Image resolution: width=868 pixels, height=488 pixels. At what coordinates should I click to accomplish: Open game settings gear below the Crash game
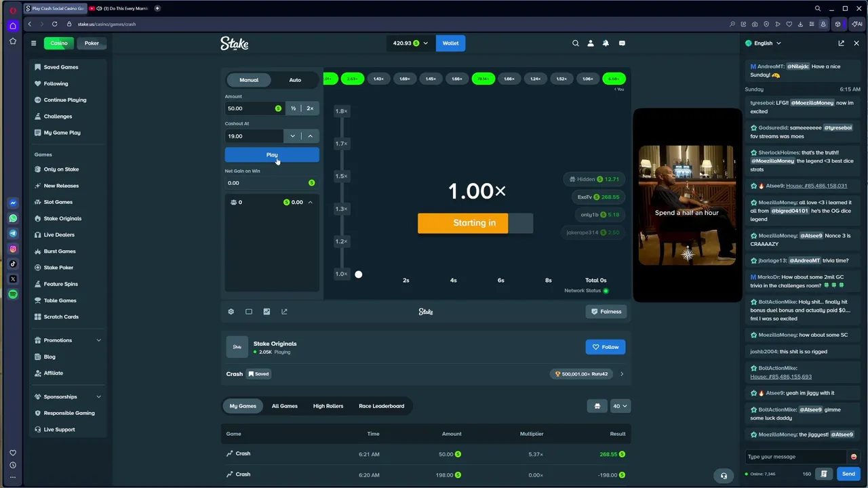click(x=231, y=312)
